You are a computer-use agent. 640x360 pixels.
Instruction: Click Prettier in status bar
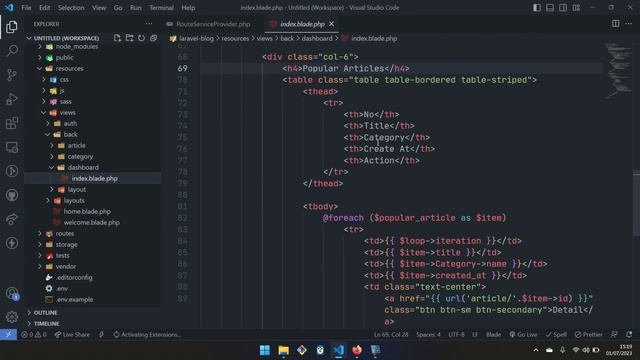(x=588, y=334)
